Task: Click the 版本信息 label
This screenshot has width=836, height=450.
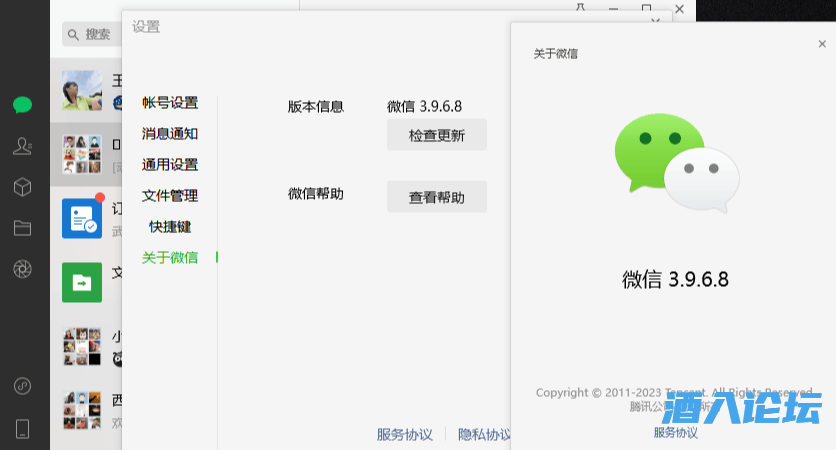Action: (x=316, y=107)
